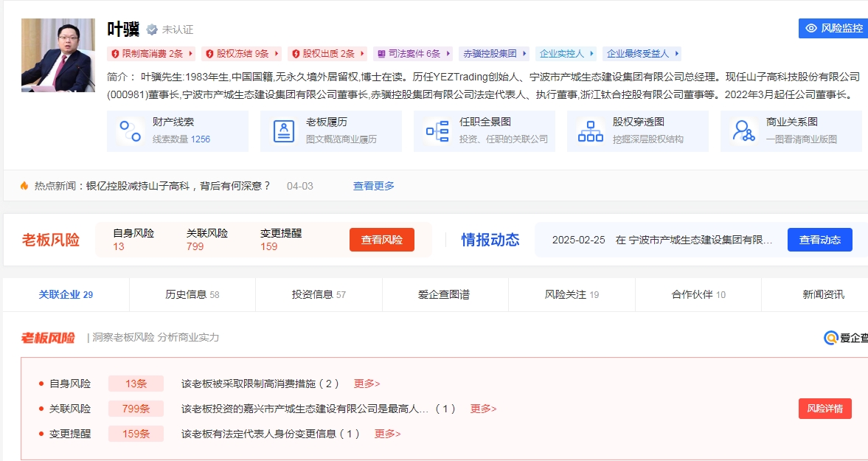Click the 情报动态 entry dated 2025-02-25

point(662,240)
